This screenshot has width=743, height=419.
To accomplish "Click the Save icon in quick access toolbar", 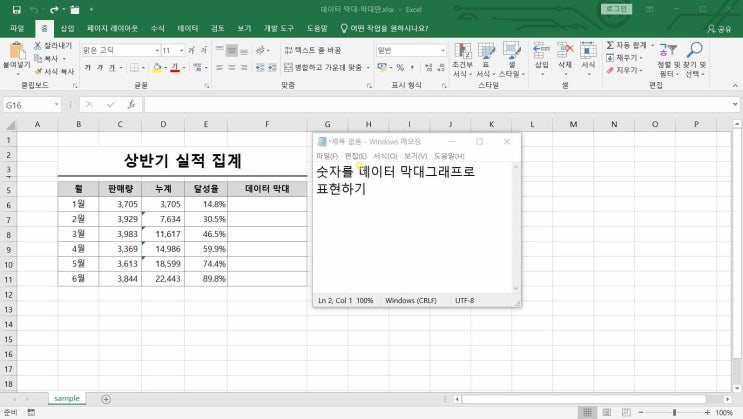I will pyautogui.click(x=16, y=9).
